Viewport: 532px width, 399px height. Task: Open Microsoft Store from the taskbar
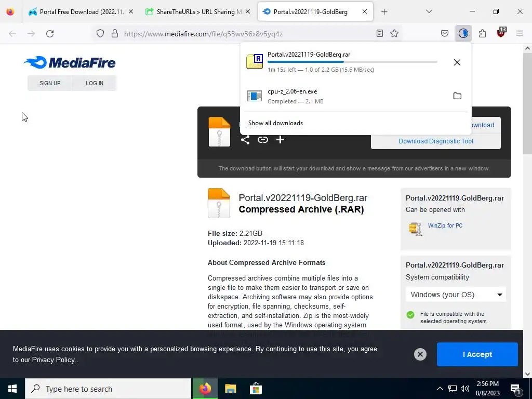click(x=256, y=389)
